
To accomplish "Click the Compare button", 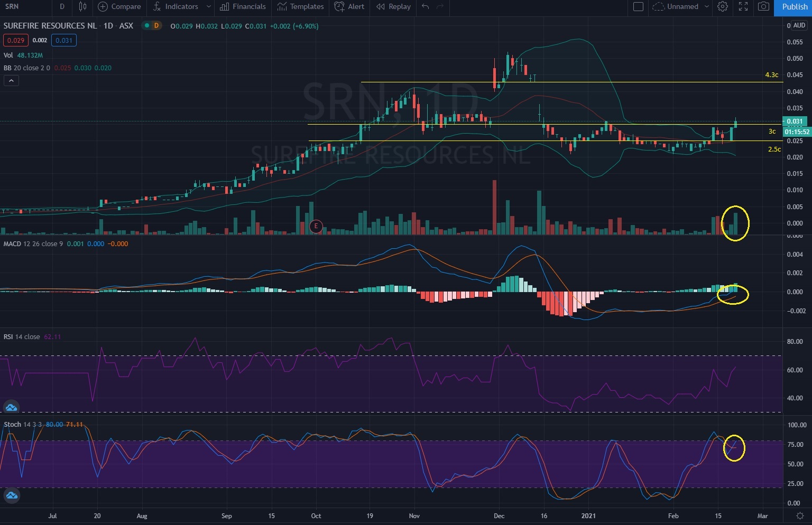I will [119, 6].
